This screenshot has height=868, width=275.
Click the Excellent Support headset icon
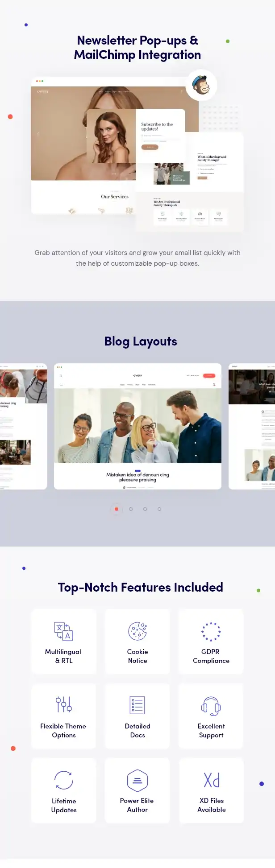click(x=211, y=706)
